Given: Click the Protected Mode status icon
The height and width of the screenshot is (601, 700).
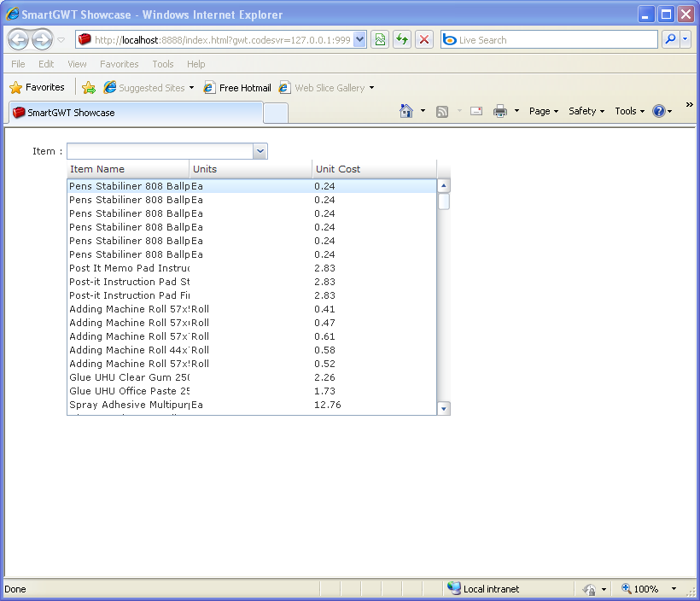Looking at the screenshot, I should click(x=589, y=589).
